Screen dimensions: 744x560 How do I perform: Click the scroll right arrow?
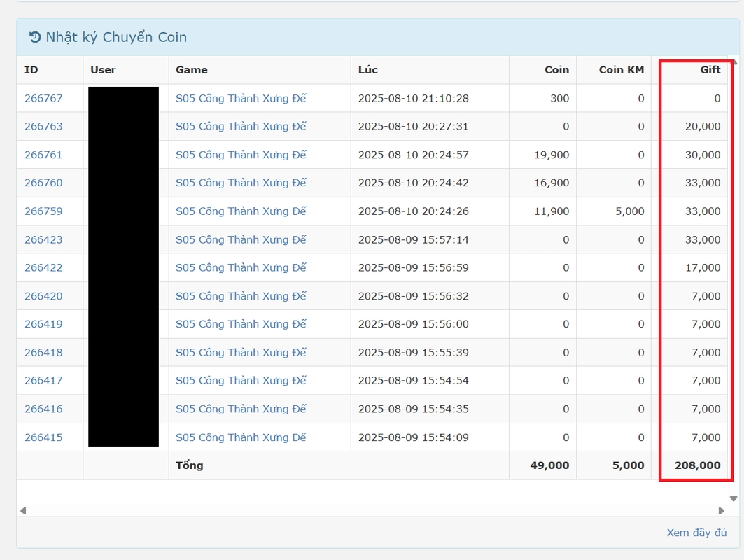[722, 511]
